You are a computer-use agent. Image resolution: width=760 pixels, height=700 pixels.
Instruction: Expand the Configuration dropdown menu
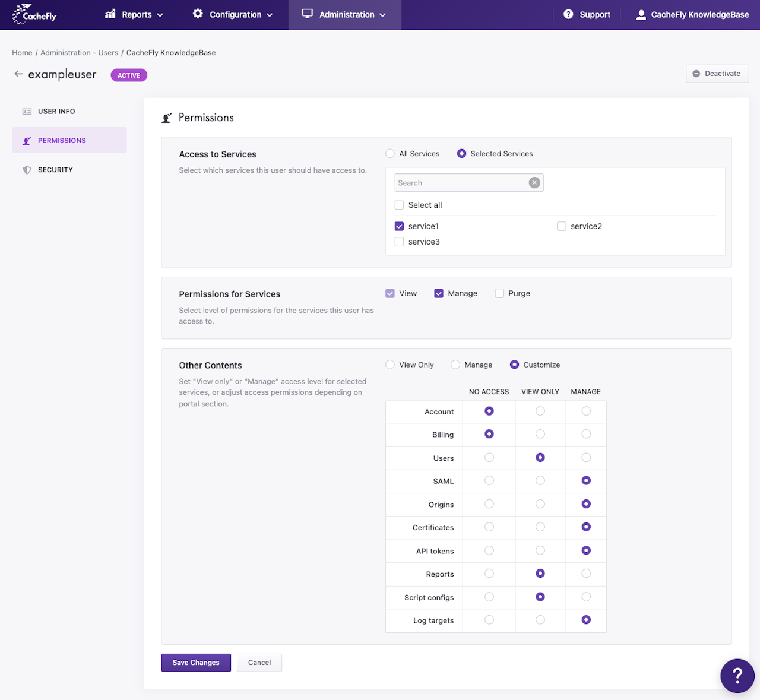click(x=233, y=14)
